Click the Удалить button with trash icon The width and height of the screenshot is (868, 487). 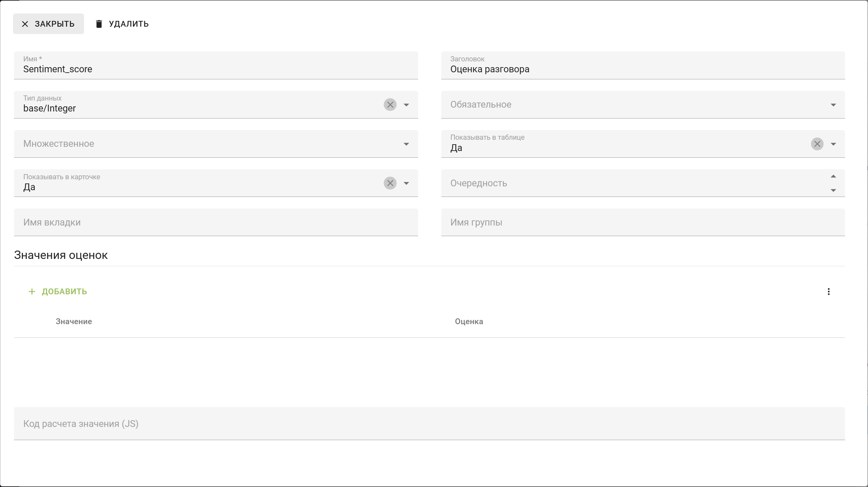[122, 24]
